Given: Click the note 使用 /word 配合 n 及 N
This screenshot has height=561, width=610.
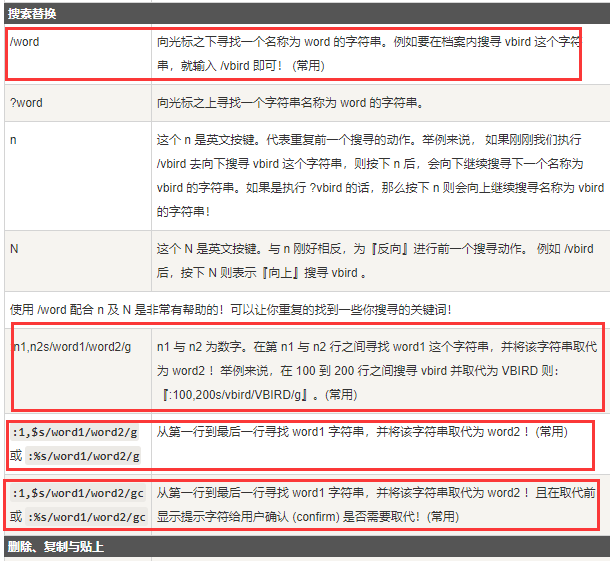Looking at the screenshot, I should coord(231,310).
